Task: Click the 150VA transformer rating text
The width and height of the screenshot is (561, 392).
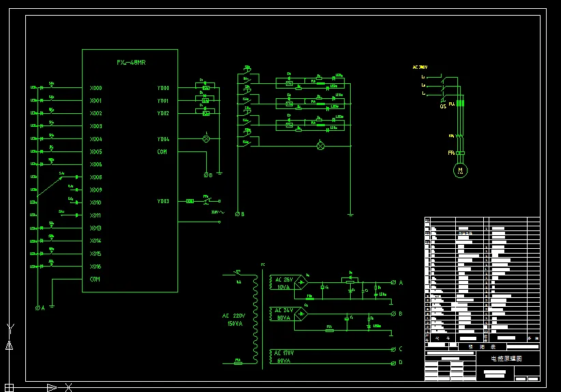Action: click(235, 324)
